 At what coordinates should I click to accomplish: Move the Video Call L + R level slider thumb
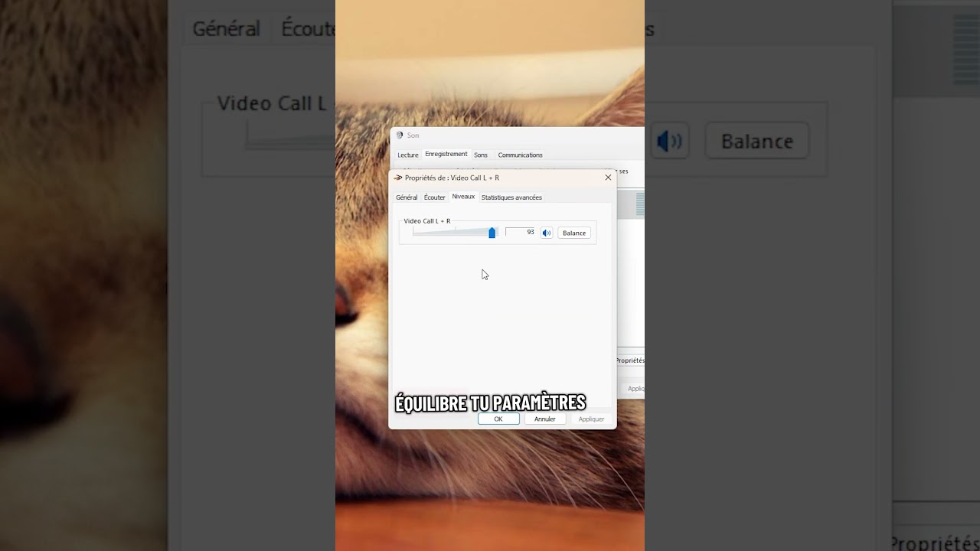[x=492, y=233]
